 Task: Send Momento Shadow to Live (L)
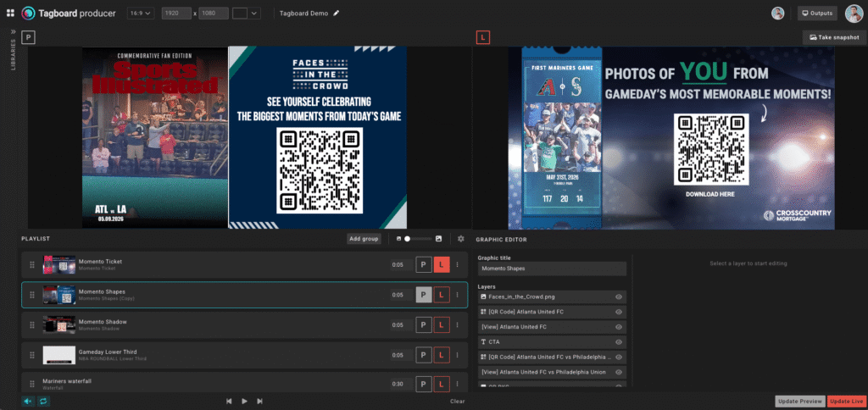click(x=442, y=324)
